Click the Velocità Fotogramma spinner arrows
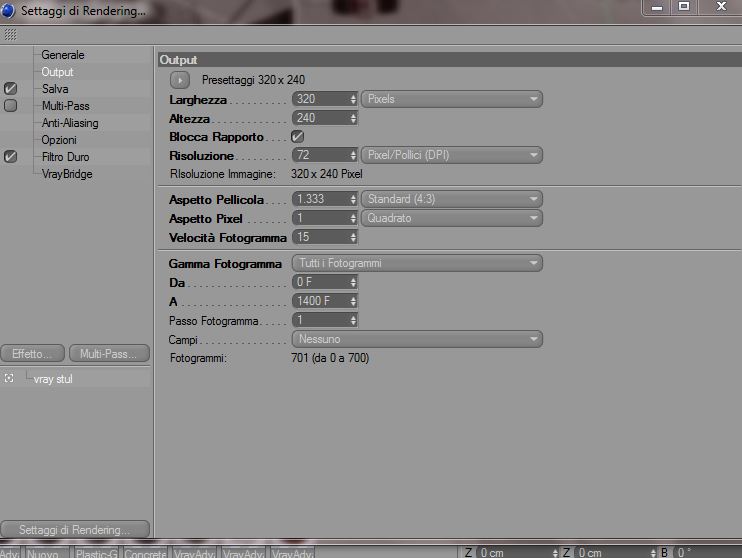The height and width of the screenshot is (558, 742). (353, 237)
